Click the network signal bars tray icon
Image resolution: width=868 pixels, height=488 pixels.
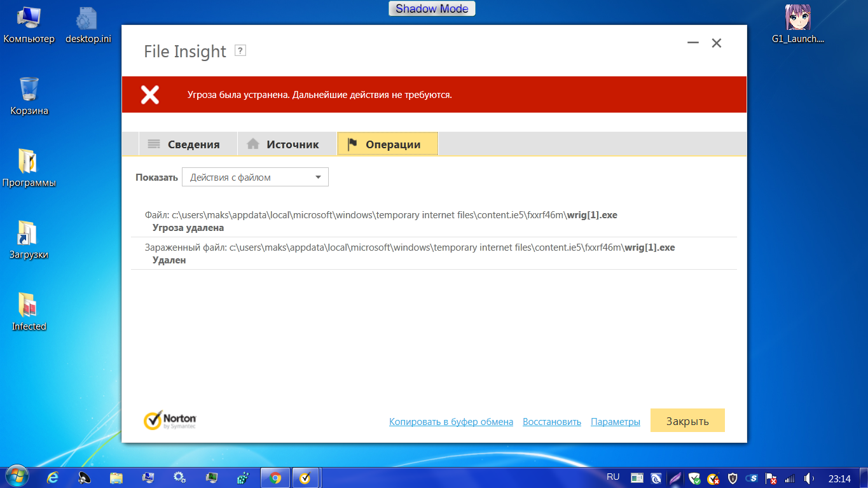point(790,478)
